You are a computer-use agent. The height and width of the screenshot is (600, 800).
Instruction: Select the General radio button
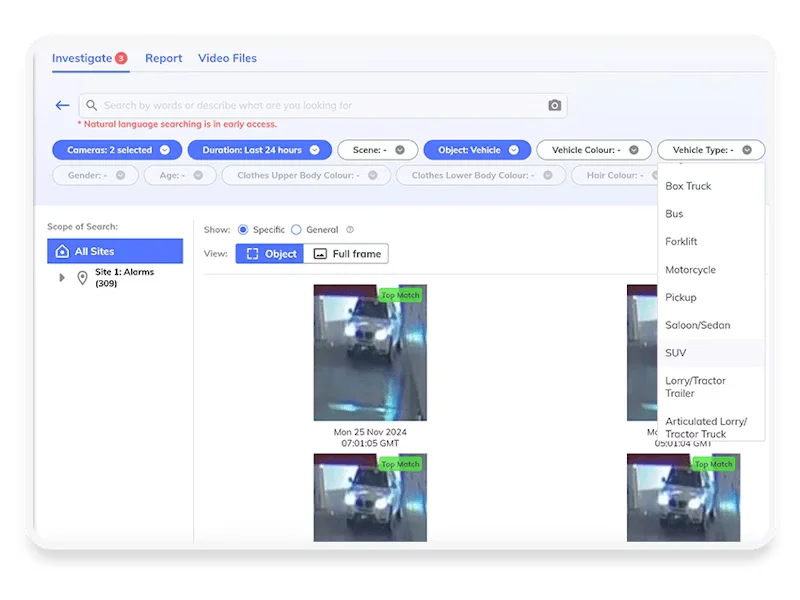[x=296, y=230]
